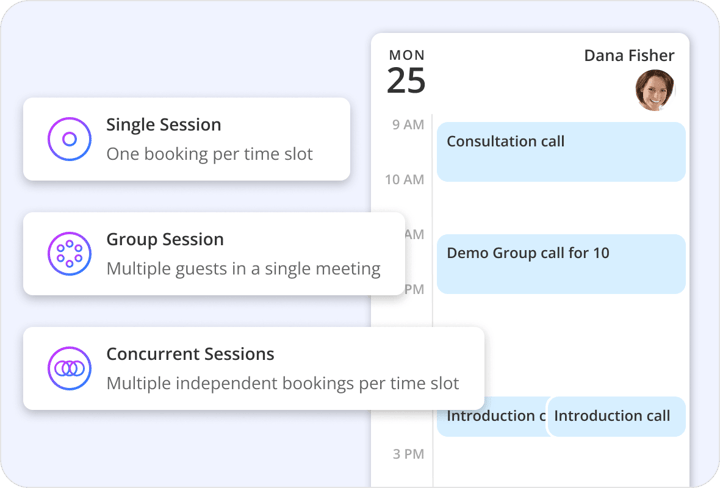This screenshot has height=488, width=720.
Task: Open the Consultation call event
Action: pyautogui.click(x=561, y=151)
